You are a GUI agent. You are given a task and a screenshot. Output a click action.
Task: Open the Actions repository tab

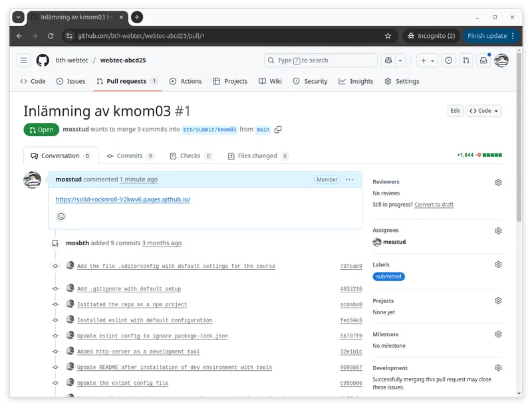coord(186,81)
